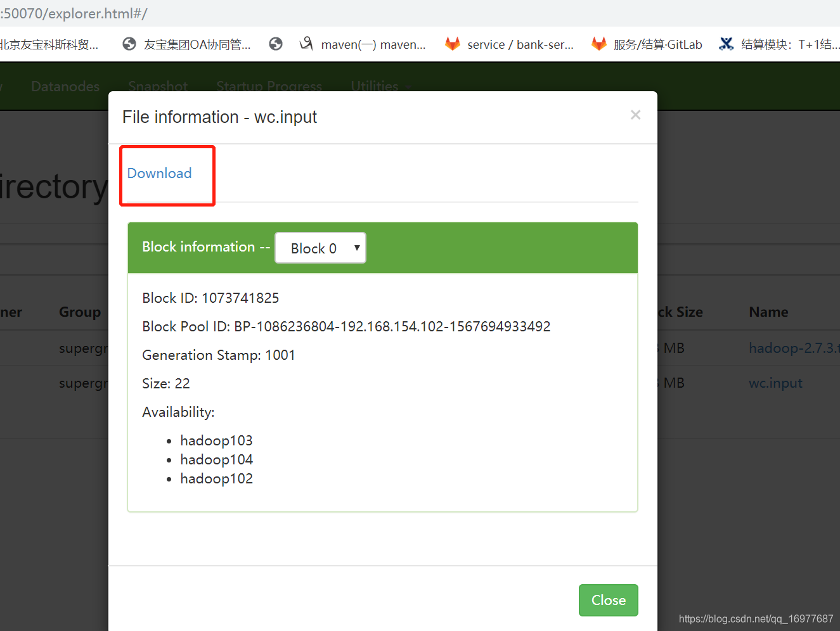Open the 服务/结算·GitLab bookmark
This screenshot has height=631, width=840.
click(x=658, y=44)
